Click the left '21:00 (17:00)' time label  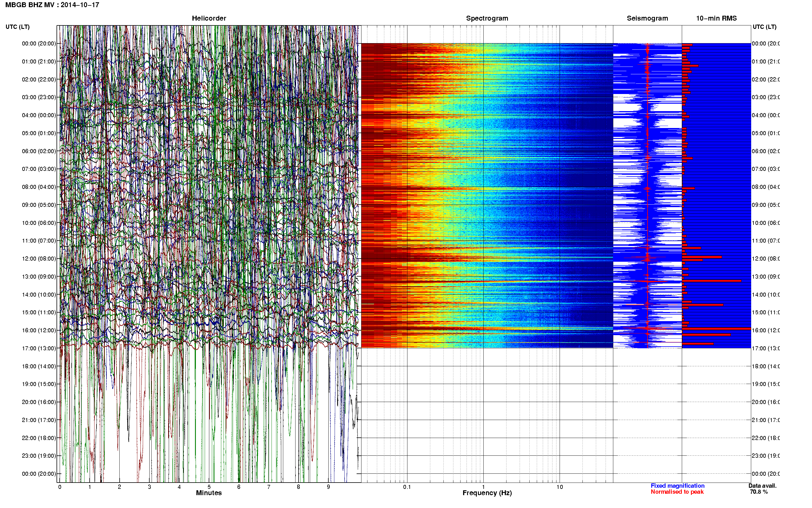coord(39,420)
